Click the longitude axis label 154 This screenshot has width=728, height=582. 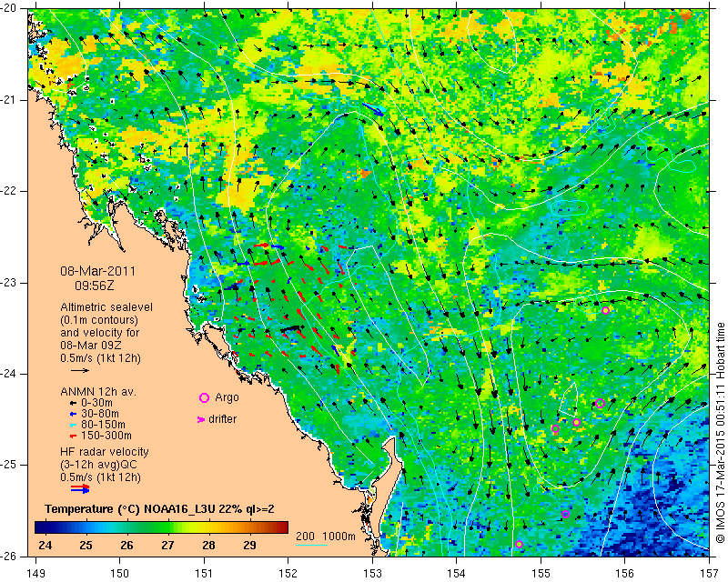click(x=457, y=574)
